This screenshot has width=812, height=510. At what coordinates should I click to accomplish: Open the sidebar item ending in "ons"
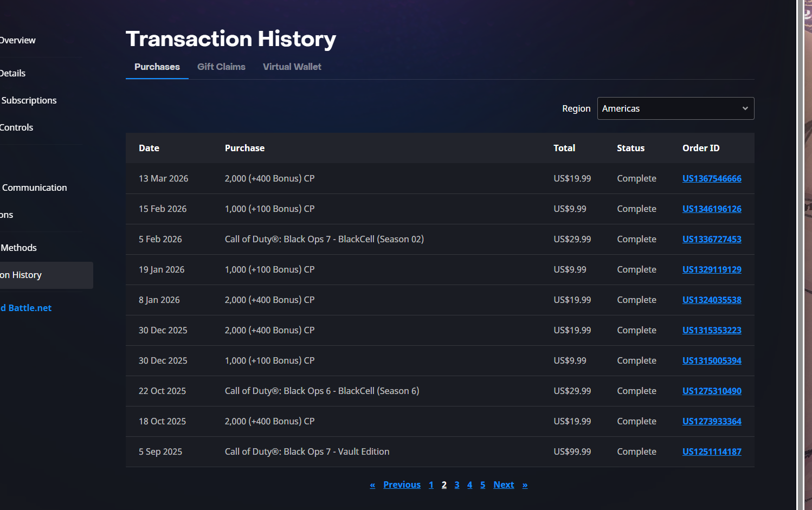pos(7,215)
